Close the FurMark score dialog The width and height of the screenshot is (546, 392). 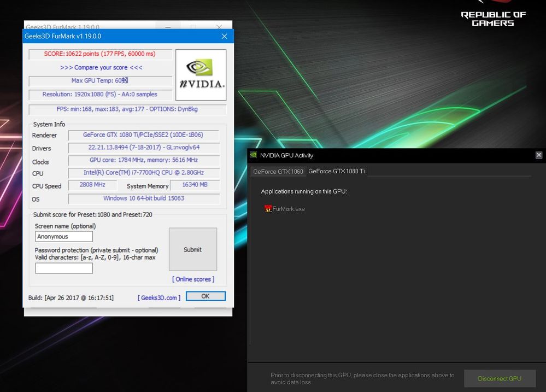pyautogui.click(x=224, y=36)
